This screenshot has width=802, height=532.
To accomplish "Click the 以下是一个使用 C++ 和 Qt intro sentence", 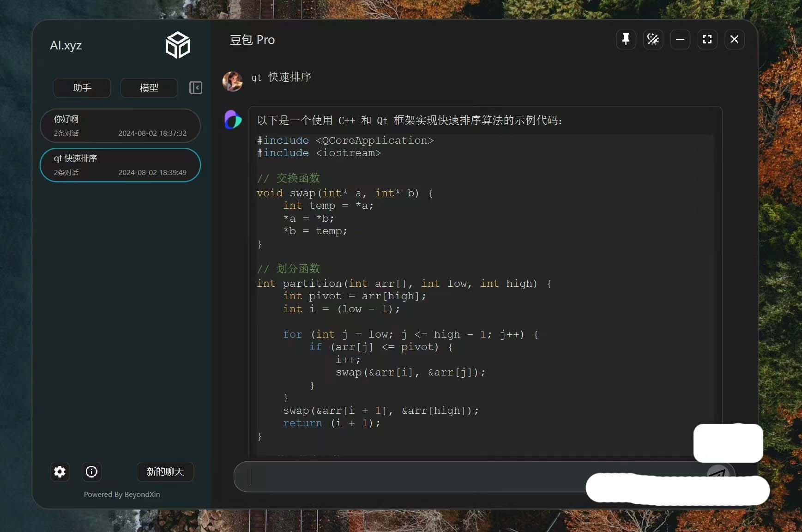I will [x=410, y=121].
